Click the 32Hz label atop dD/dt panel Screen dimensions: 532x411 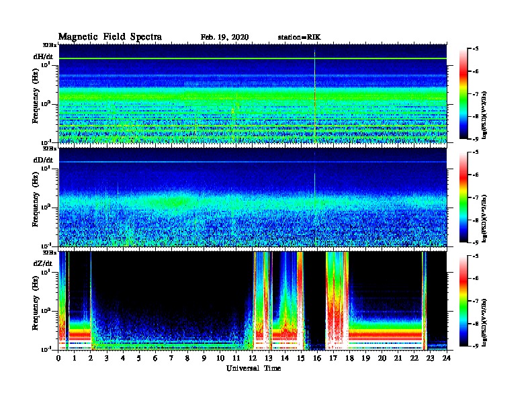(x=50, y=148)
